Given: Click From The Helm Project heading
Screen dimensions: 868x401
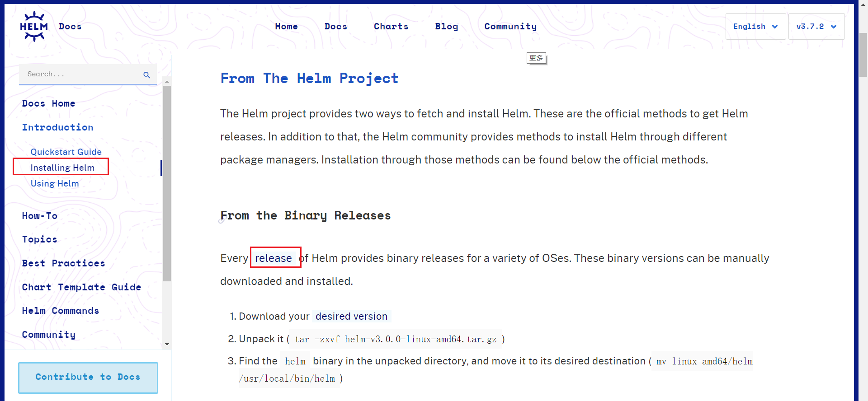Looking at the screenshot, I should coord(309,79).
